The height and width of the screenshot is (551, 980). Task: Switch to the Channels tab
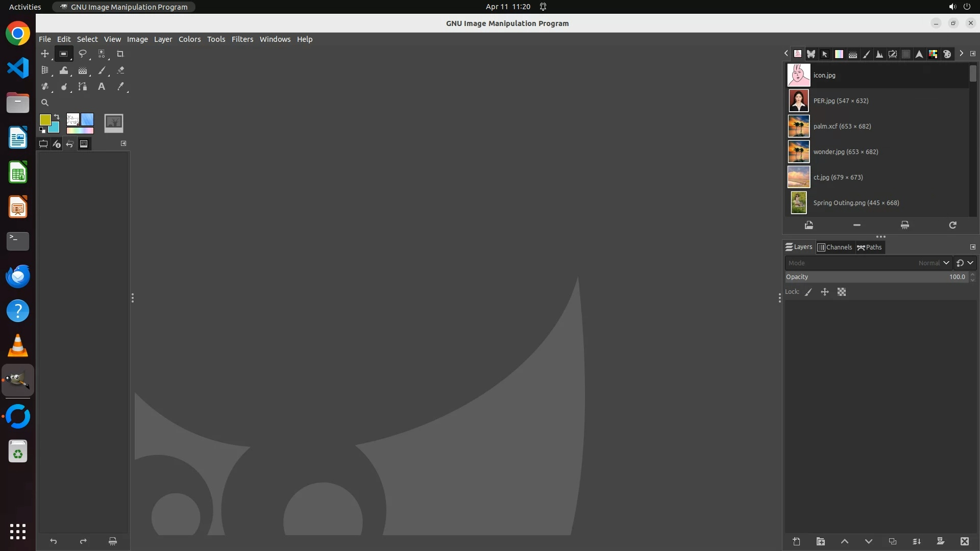pyautogui.click(x=835, y=247)
